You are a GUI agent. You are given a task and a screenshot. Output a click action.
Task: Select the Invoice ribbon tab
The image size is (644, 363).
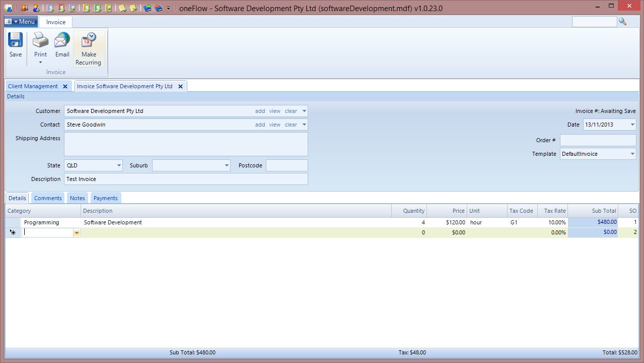(x=56, y=22)
